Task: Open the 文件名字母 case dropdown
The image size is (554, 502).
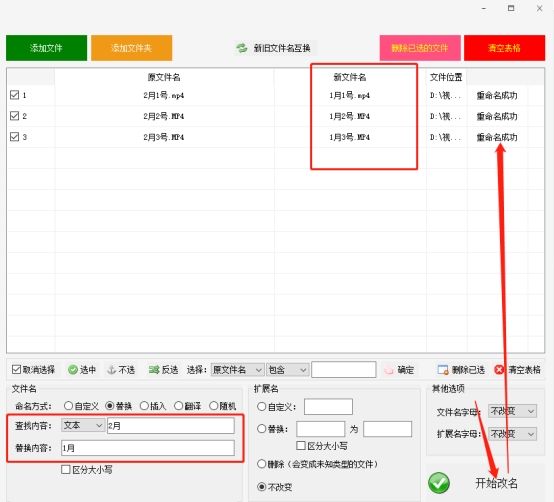Action: 512,411
